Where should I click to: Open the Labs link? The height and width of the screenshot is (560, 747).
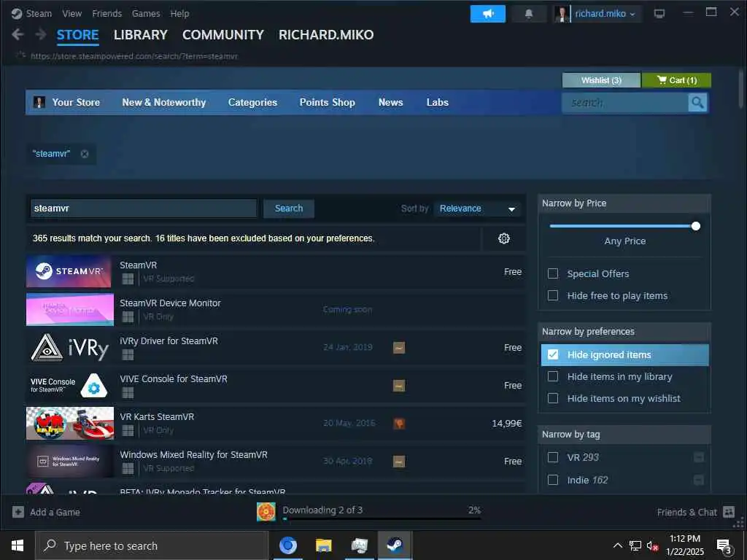click(438, 102)
